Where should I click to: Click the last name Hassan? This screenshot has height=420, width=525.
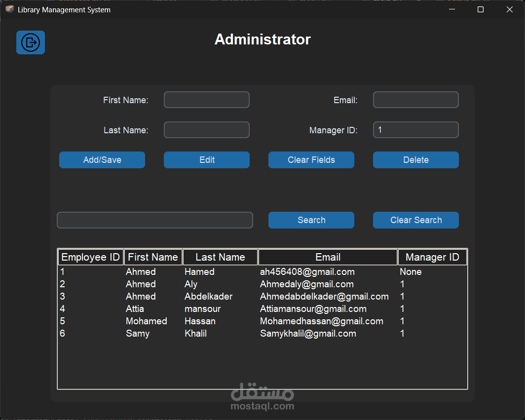coord(200,321)
